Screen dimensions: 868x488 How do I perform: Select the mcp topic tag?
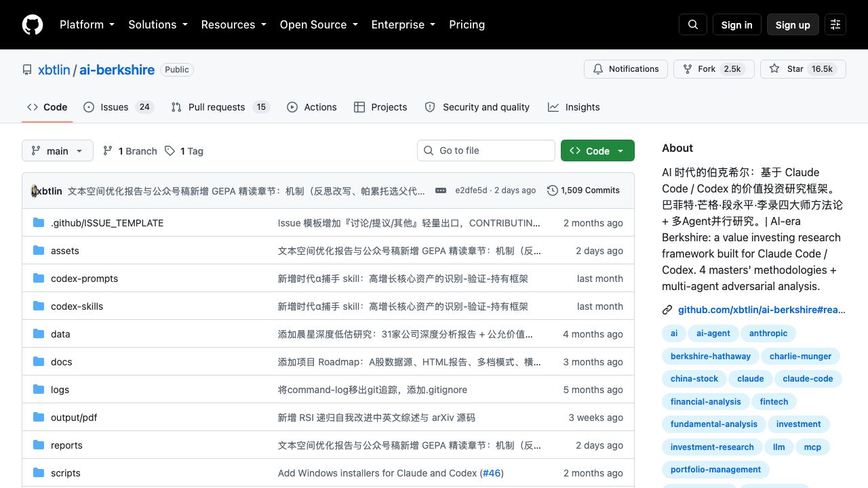(812, 447)
